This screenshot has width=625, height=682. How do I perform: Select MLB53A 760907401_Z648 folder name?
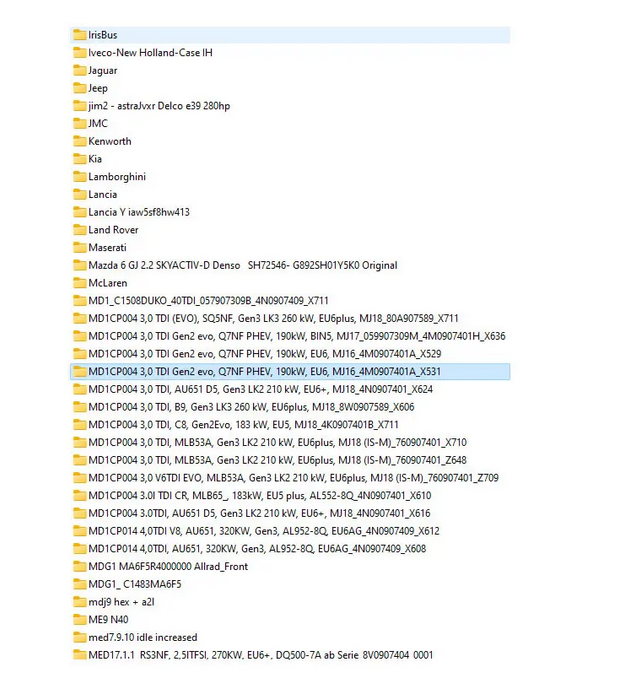tap(277, 461)
